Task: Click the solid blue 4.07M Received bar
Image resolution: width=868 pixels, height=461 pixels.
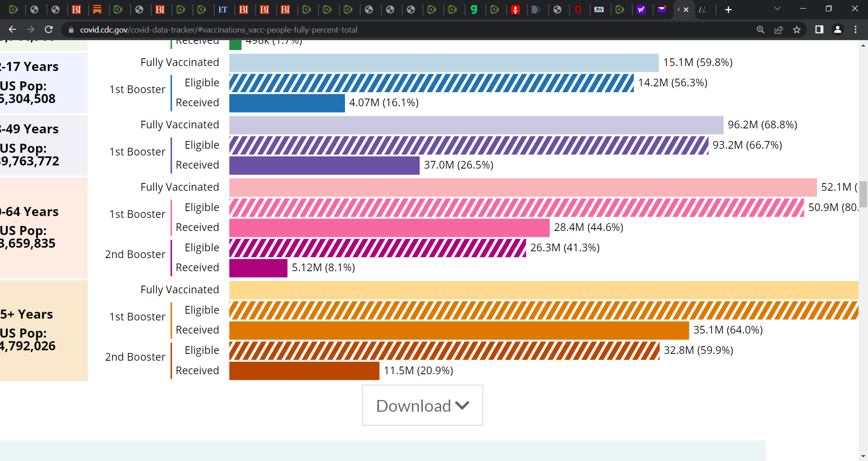Action: [287, 103]
